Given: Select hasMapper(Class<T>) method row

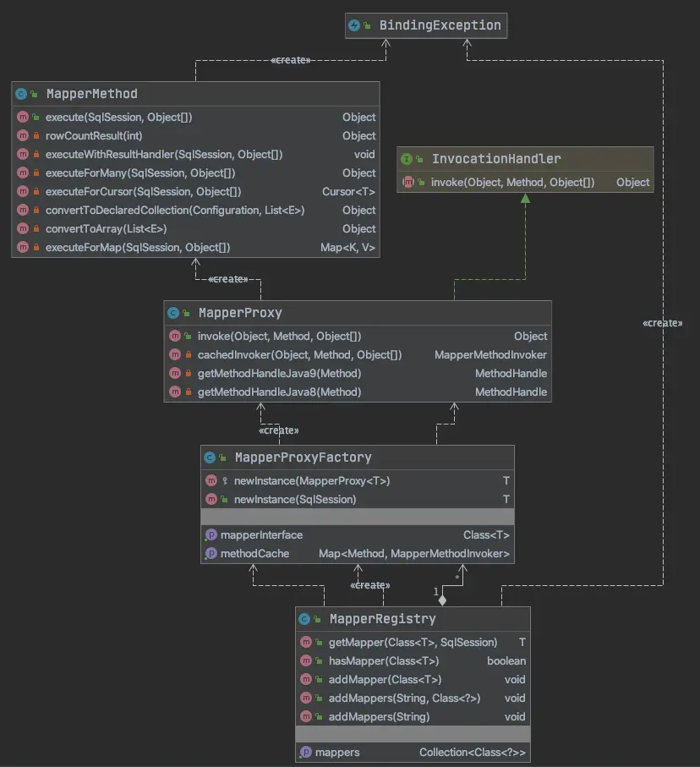Looking at the screenshot, I should click(413, 660).
